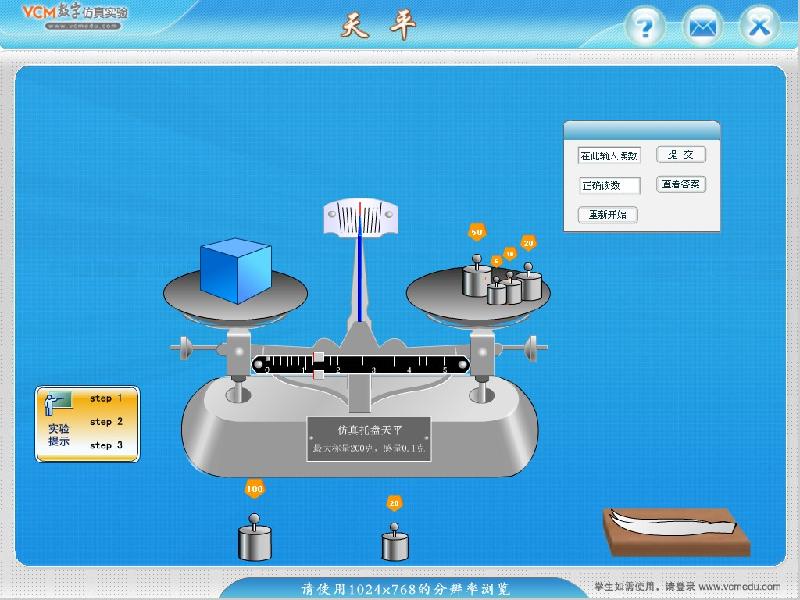800x600 pixels.
Task: Click the left balance adjustment nut
Action: click(x=183, y=349)
